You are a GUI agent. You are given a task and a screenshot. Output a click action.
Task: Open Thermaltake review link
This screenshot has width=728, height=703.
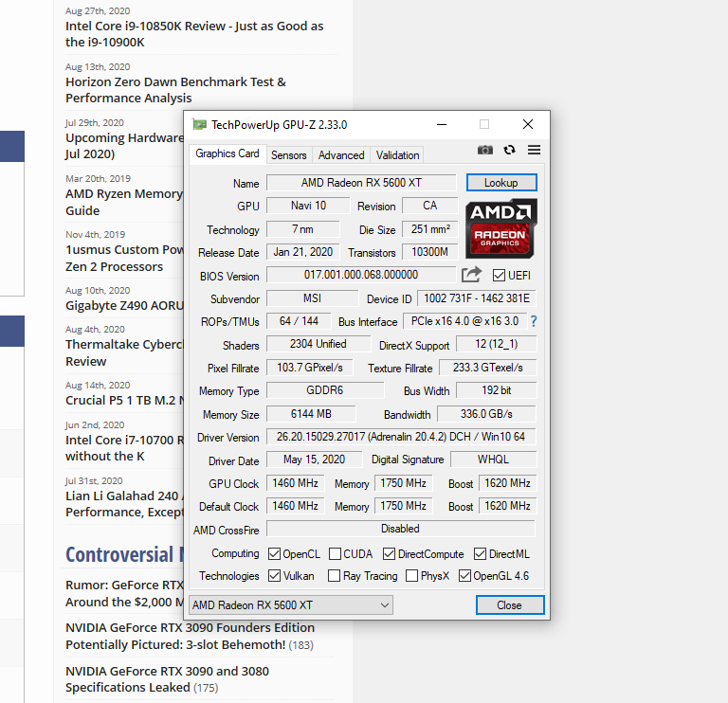124,352
